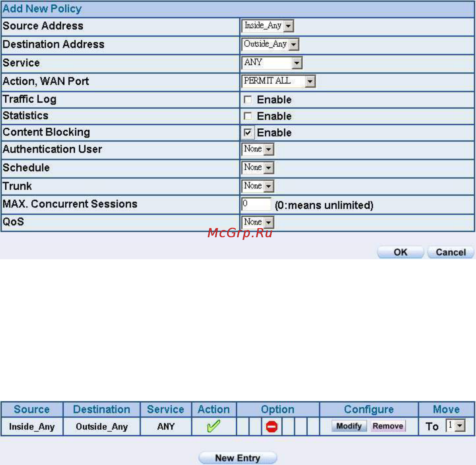Click the Move column header
The image size is (476, 465).
point(446,409)
